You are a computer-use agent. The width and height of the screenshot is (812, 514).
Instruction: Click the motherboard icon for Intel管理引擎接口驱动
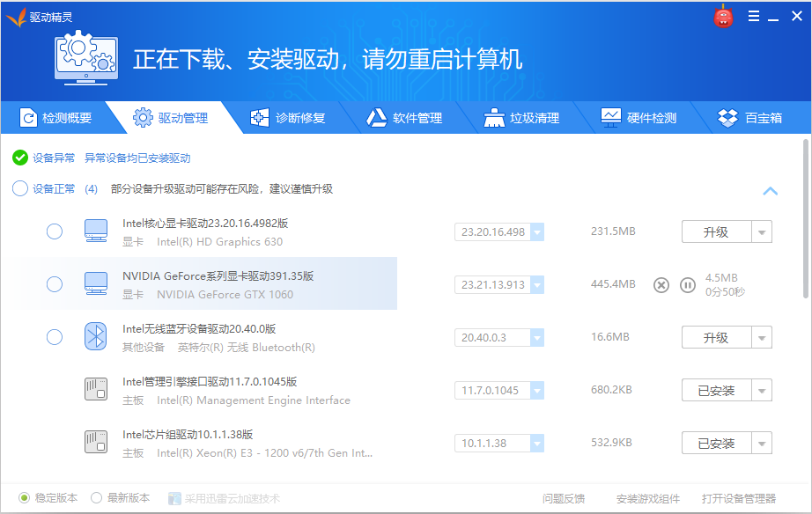tap(95, 389)
